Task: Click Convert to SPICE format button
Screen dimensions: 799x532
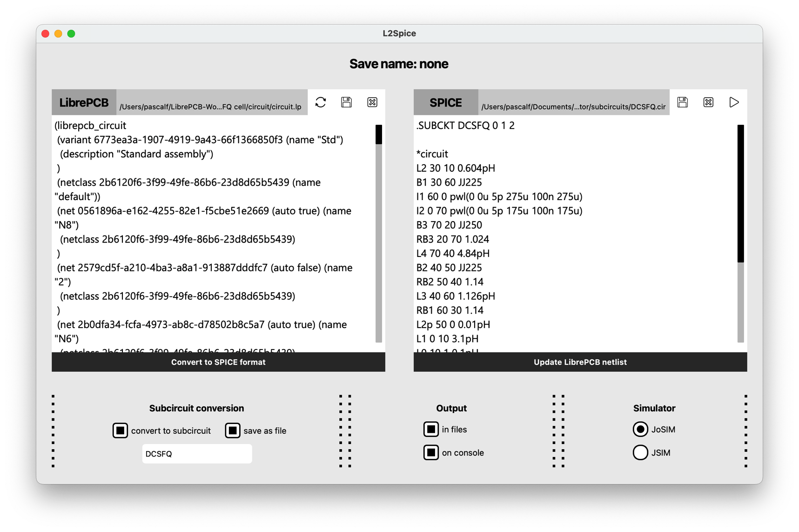Action: pyautogui.click(x=218, y=362)
